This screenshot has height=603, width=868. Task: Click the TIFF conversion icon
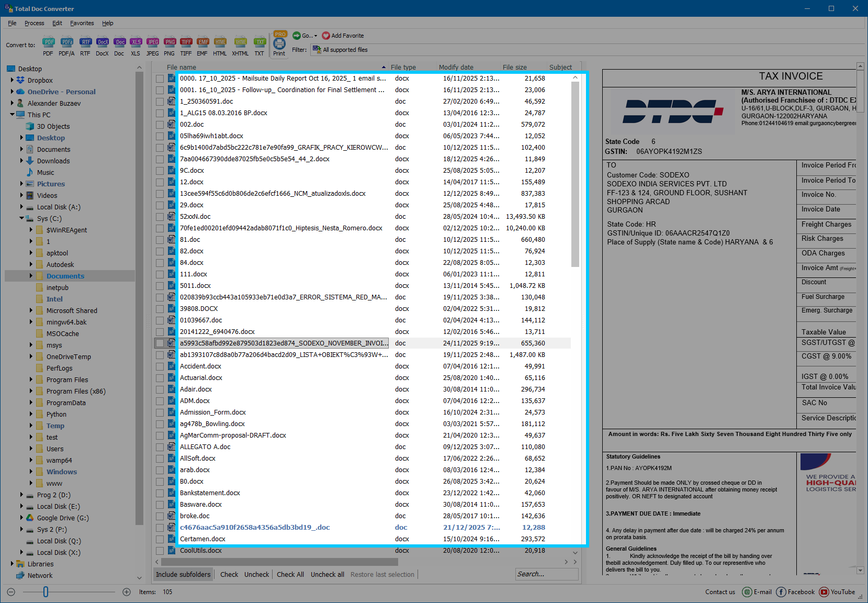coord(186,46)
